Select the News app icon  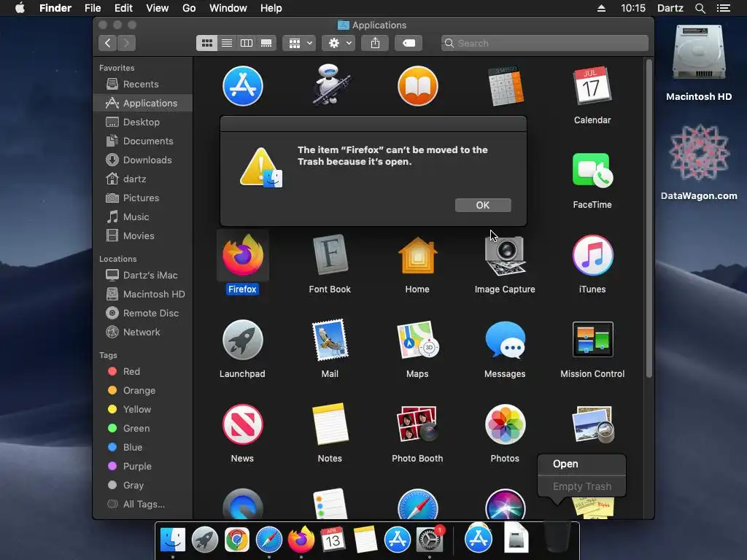(x=242, y=424)
